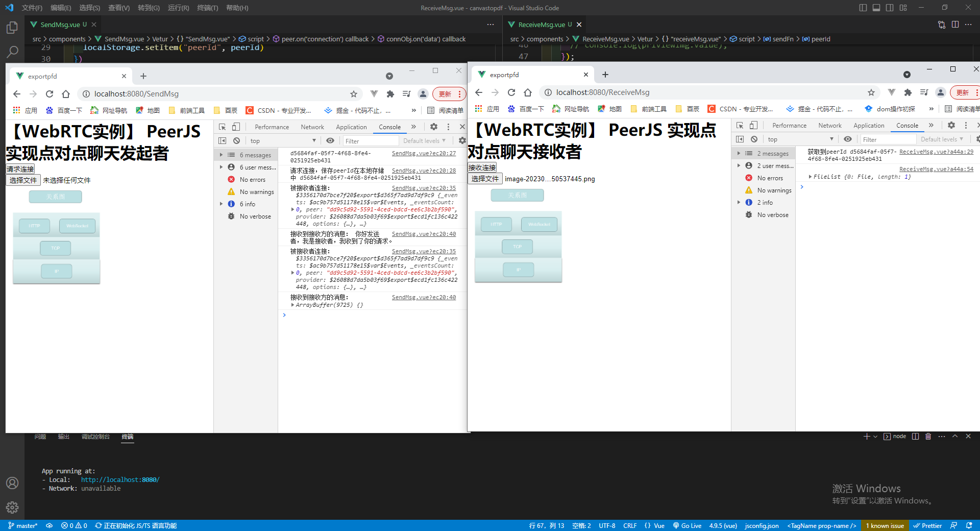This screenshot has width=980, height=531.
Task: Open the VS Code Explorer sidebar icon
Action: tap(12, 28)
